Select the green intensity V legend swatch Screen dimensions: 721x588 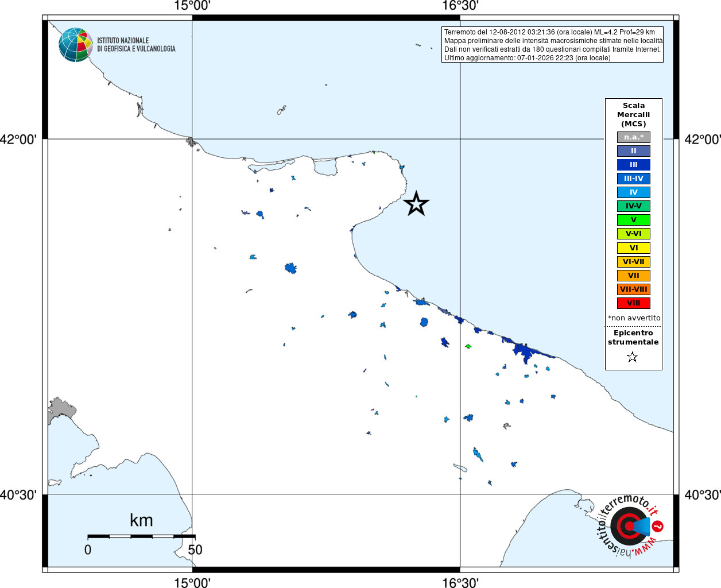click(x=634, y=220)
